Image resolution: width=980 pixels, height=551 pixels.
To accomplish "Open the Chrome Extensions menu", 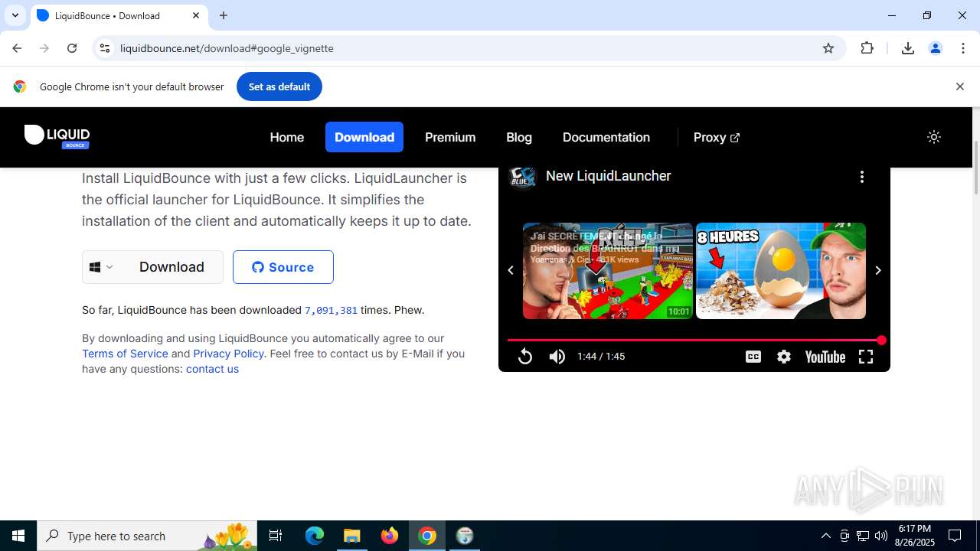I will tap(867, 48).
